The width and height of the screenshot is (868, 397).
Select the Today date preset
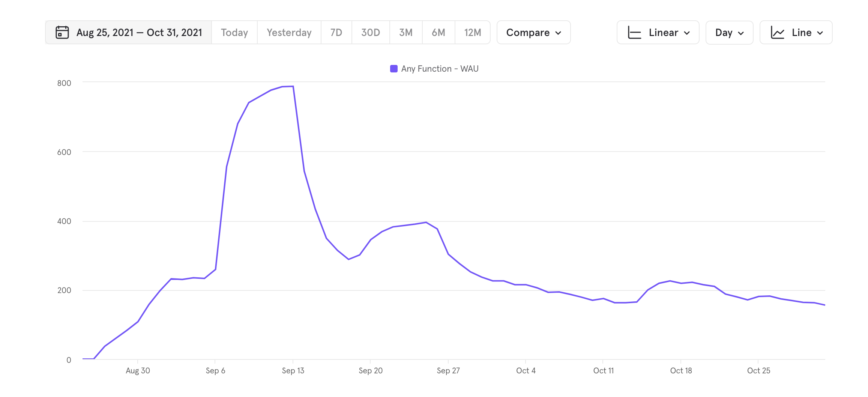pyautogui.click(x=234, y=33)
